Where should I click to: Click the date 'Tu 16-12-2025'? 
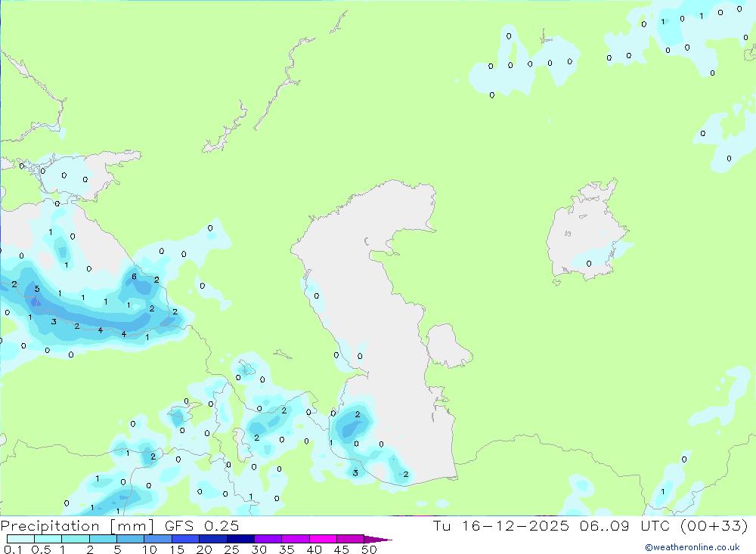pos(501,525)
